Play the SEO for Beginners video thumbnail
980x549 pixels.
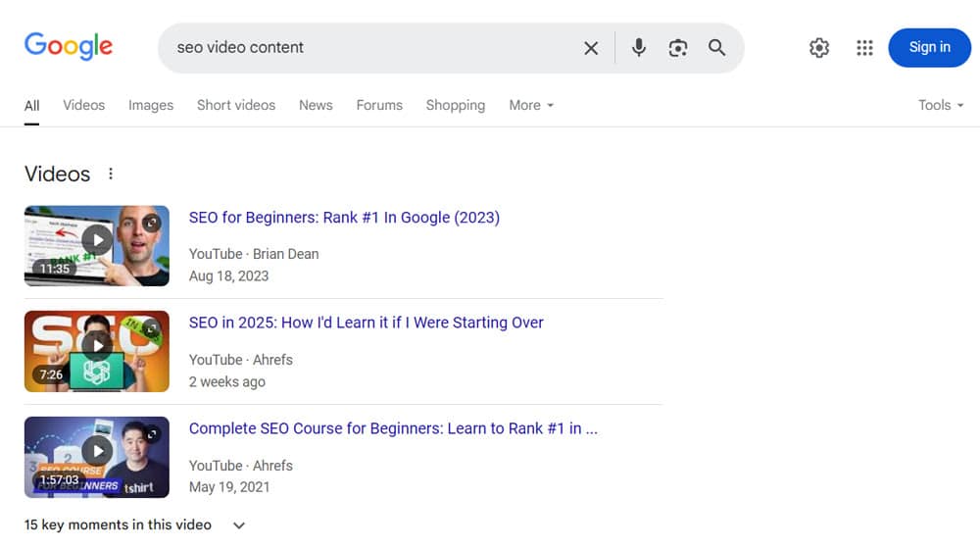point(97,246)
